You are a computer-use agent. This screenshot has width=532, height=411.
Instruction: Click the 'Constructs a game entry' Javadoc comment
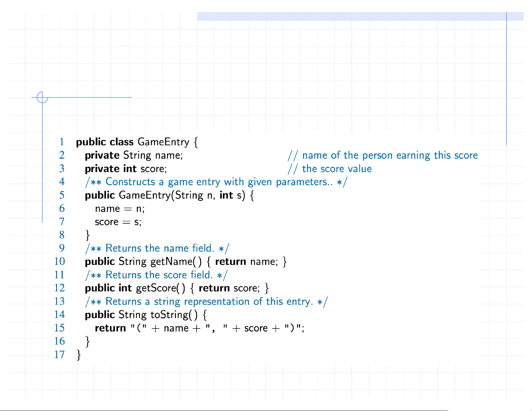coord(216,182)
